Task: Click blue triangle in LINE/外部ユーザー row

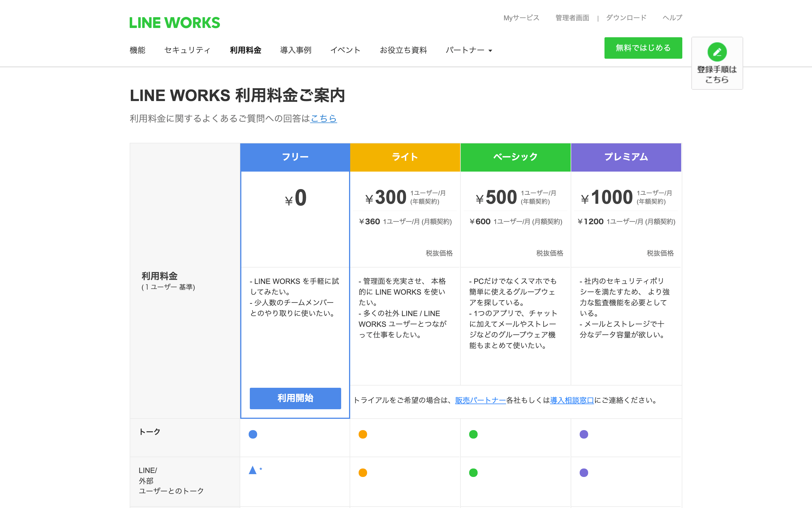Action: pyautogui.click(x=253, y=470)
